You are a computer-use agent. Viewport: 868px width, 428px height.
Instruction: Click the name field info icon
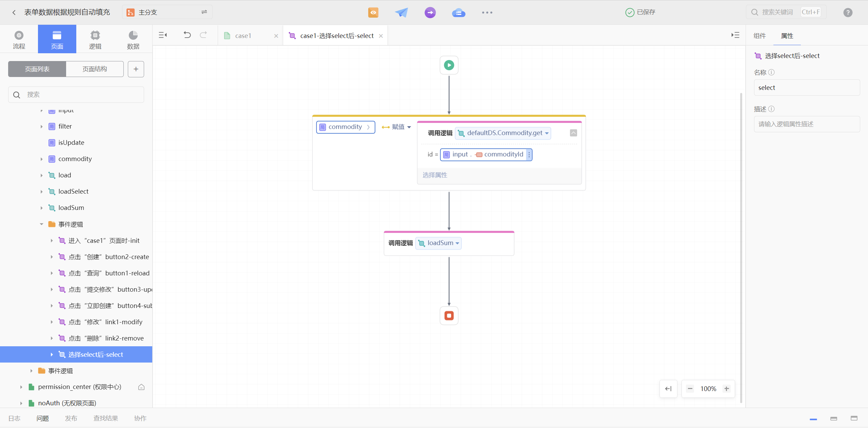tap(771, 72)
